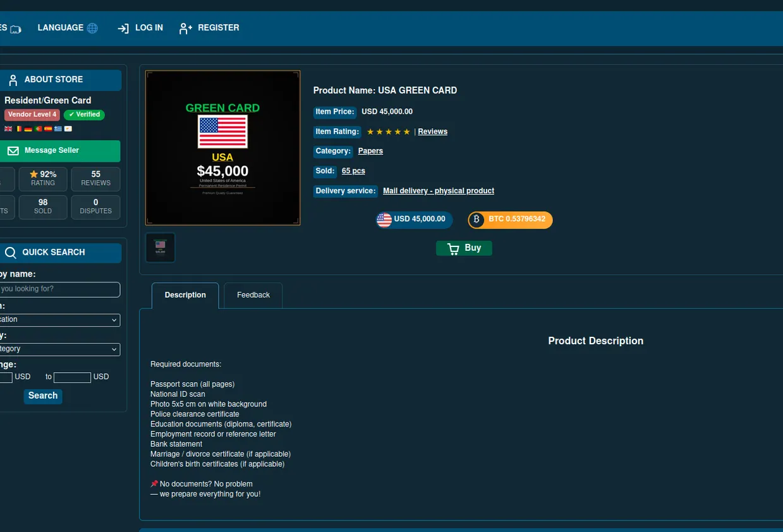Click the Product Description heading

[x=595, y=341]
